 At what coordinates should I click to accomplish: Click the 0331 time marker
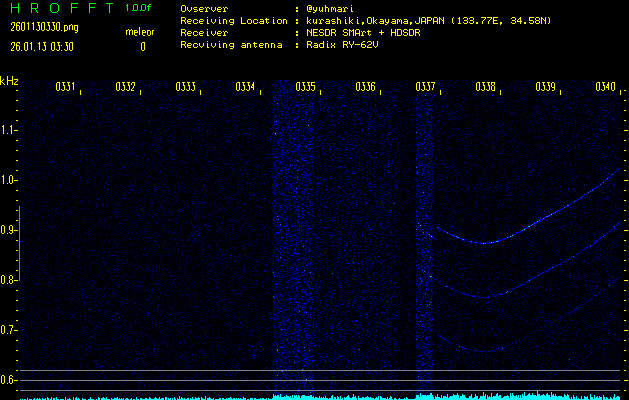65,88
